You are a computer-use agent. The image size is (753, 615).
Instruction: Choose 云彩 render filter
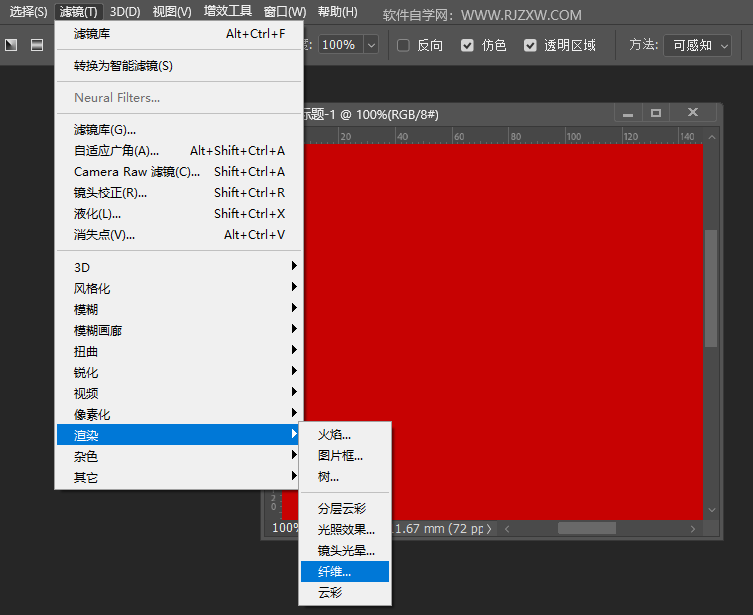click(345, 593)
